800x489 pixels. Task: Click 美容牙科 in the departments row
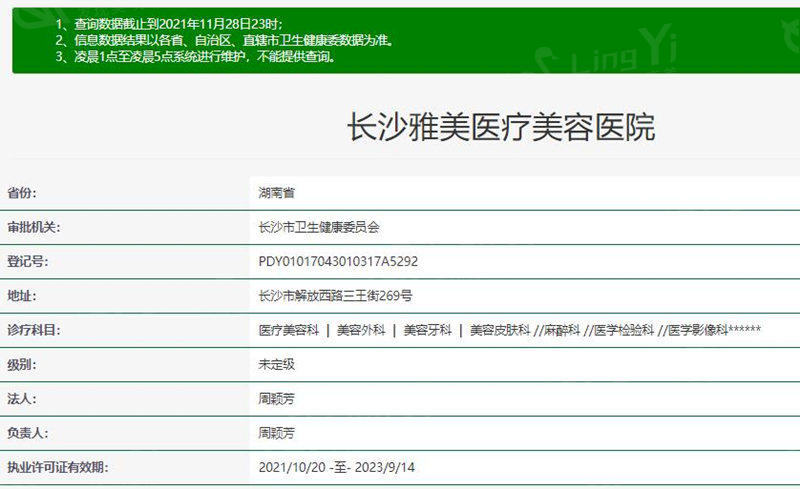[x=428, y=330]
